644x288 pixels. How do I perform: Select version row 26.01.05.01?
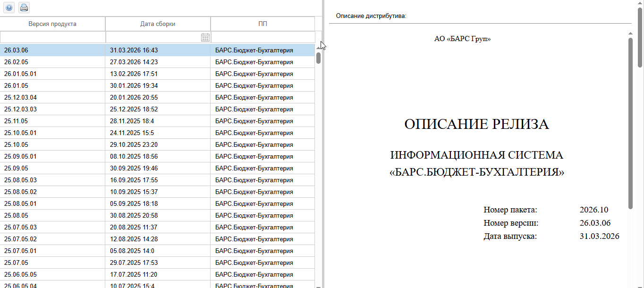[x=157, y=74]
